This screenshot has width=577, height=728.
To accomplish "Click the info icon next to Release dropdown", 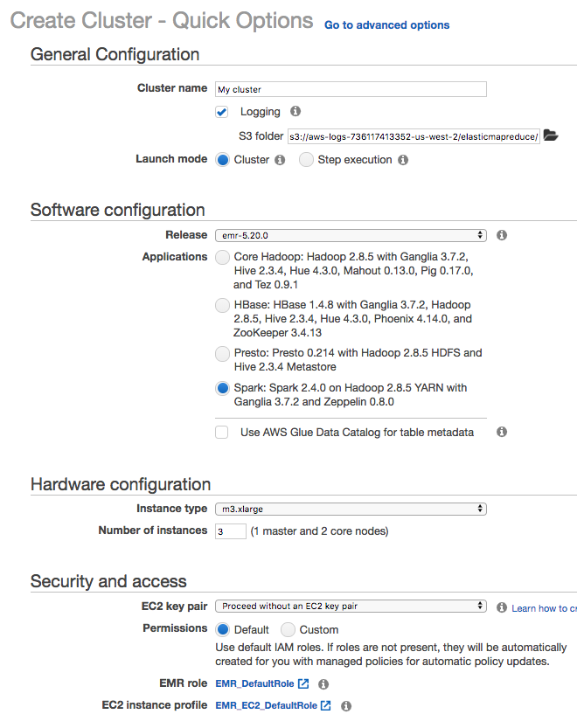I will [x=502, y=235].
